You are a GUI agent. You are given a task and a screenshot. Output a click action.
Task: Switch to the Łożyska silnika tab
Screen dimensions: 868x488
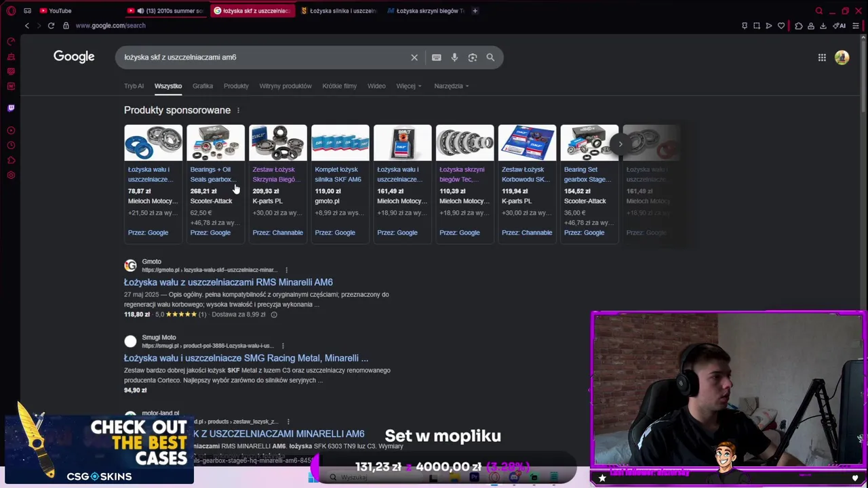click(x=338, y=11)
